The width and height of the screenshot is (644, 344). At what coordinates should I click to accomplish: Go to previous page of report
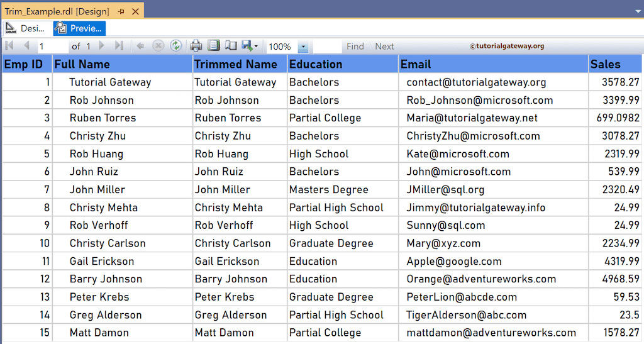tap(26, 45)
